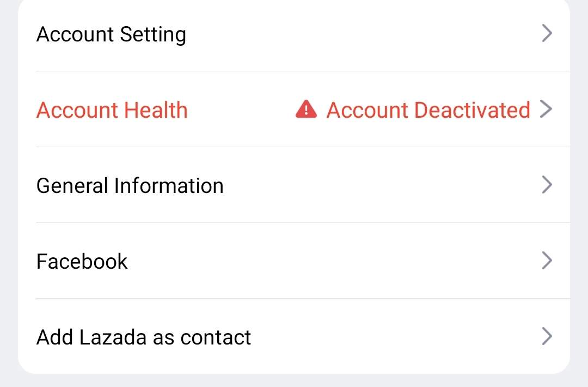The width and height of the screenshot is (588, 387).
Task: Show the Add Lazada contact page arrow
Action: 547,336
